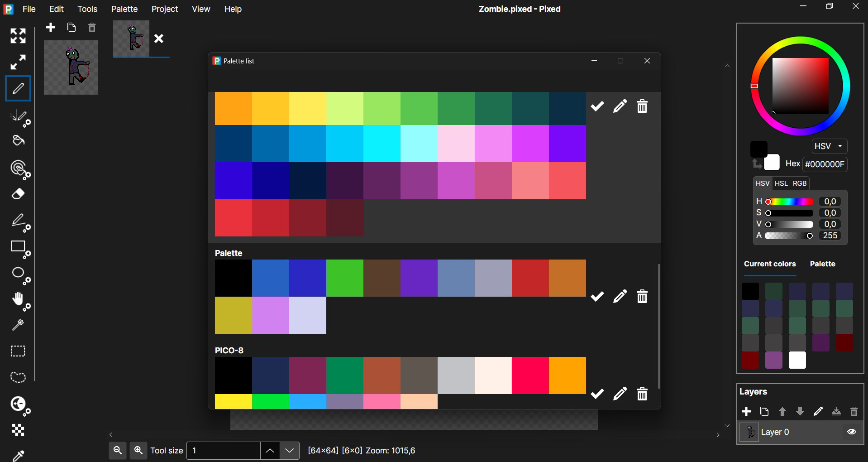868x462 pixels.
Task: Select the pencil drawing tool
Action: point(18,88)
